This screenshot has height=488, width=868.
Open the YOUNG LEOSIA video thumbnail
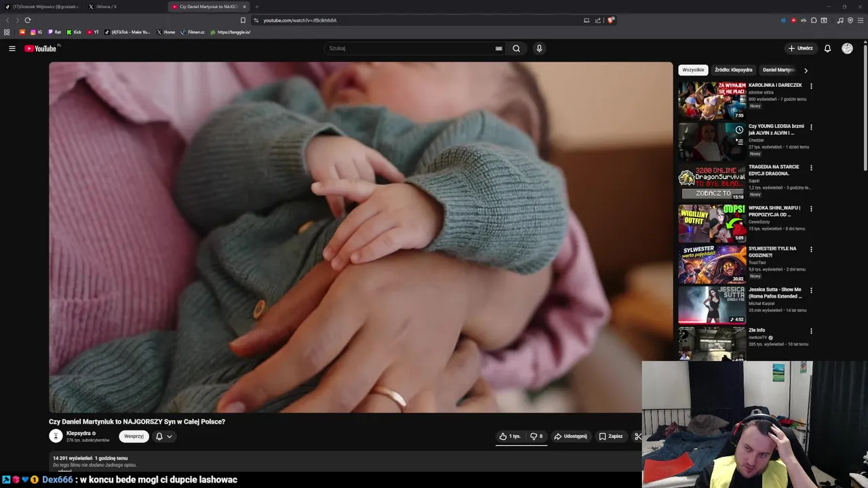(x=712, y=142)
